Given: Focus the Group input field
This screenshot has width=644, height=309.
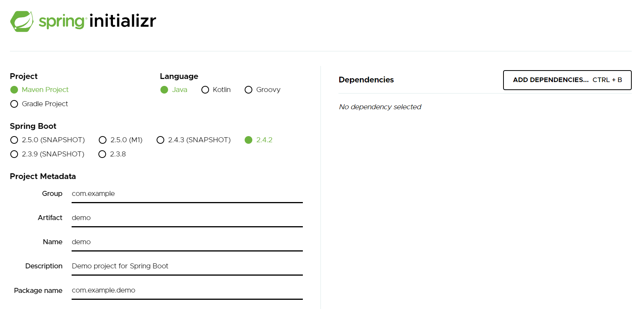Looking at the screenshot, I should click(x=187, y=194).
